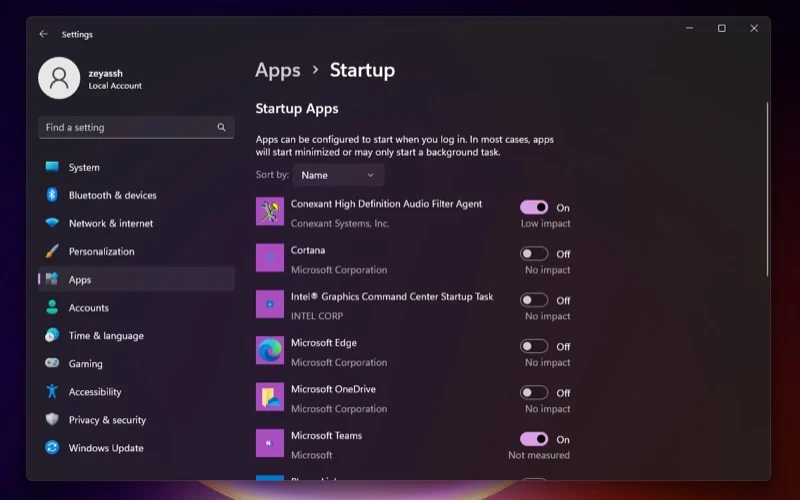The height and width of the screenshot is (500, 800).
Task: Open the Personalization settings section
Action: pyautogui.click(x=101, y=251)
